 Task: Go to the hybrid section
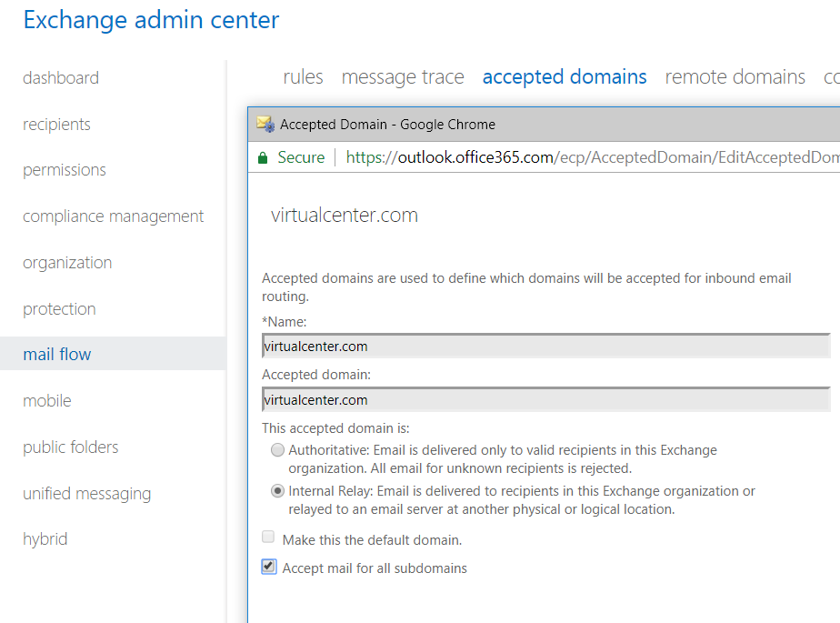45,539
